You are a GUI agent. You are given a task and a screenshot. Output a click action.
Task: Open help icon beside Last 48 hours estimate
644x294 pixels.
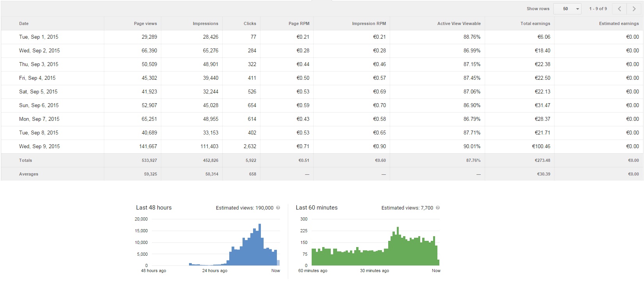[x=278, y=208]
